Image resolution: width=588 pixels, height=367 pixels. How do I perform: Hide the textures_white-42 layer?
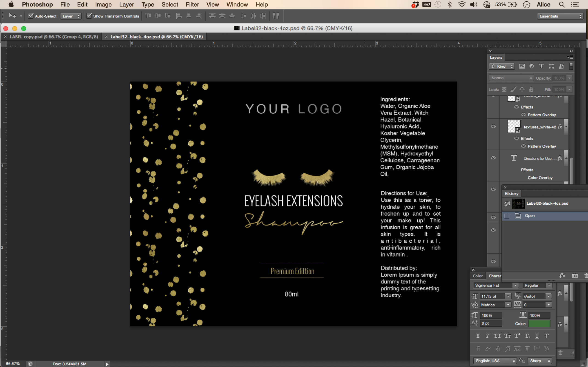[x=493, y=126]
